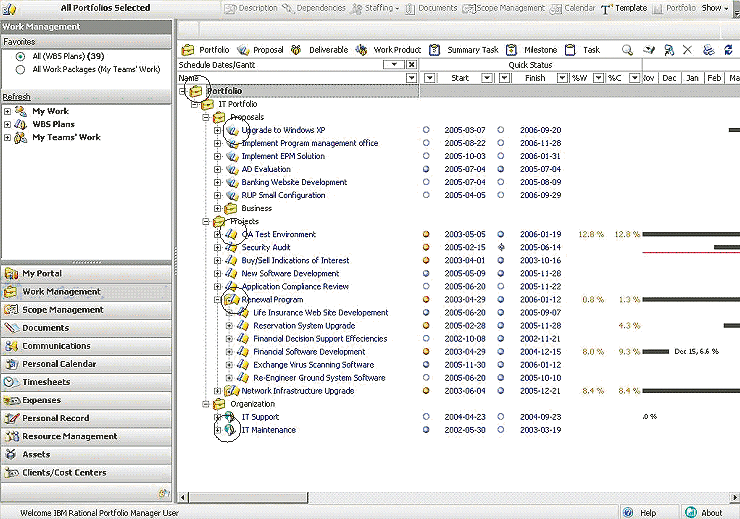Viewport: 740px width, 519px height.
Task: Click the finish date 2006-09-20
Action: point(540,130)
